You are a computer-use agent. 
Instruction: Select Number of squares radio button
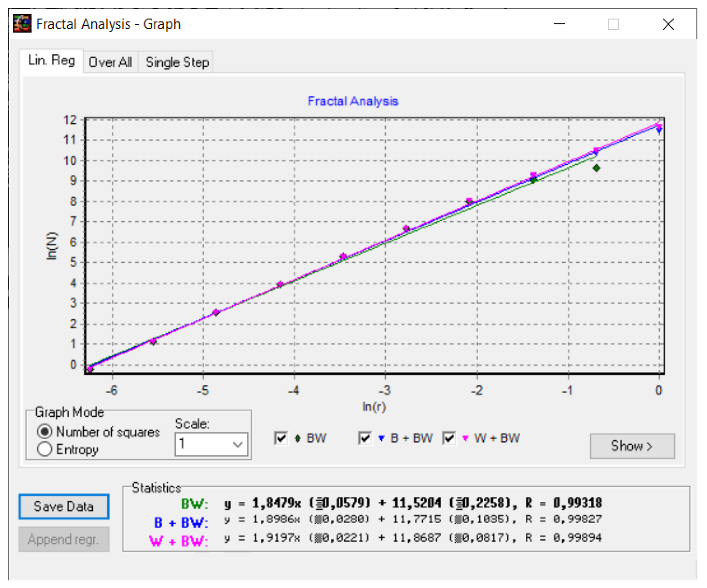pos(45,431)
